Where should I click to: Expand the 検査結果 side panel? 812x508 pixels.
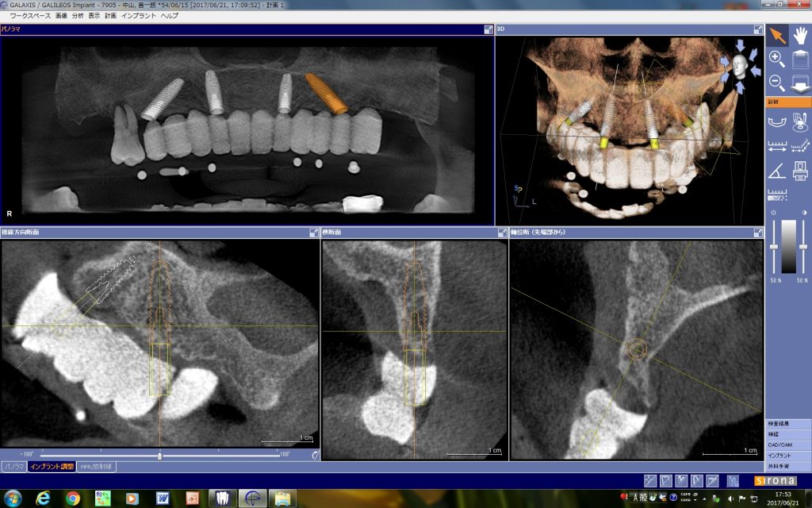click(788, 424)
